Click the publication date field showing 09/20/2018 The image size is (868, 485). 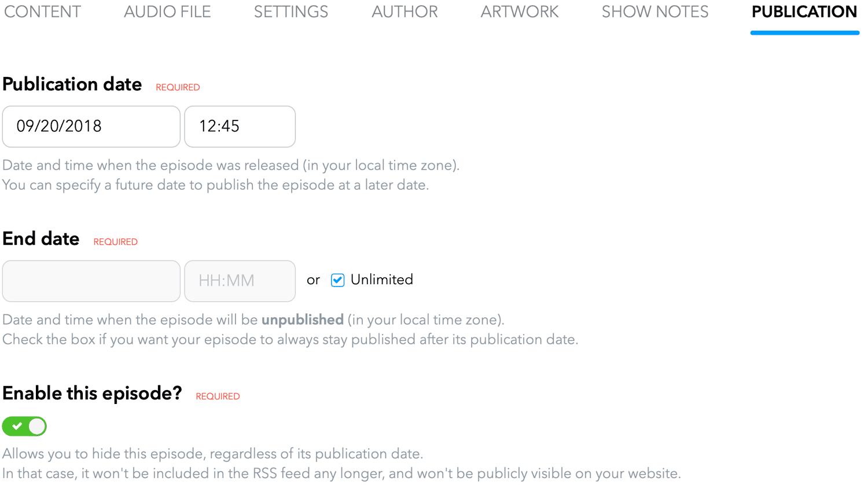[x=91, y=126]
